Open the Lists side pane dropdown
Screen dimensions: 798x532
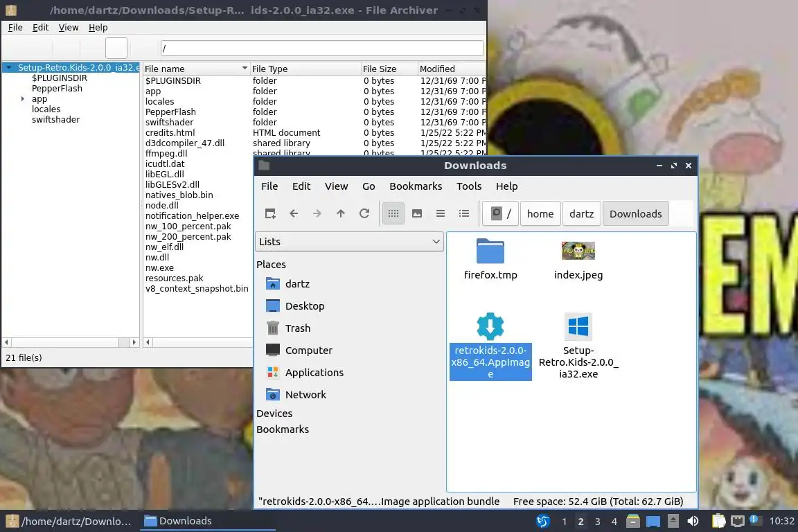[x=349, y=241]
